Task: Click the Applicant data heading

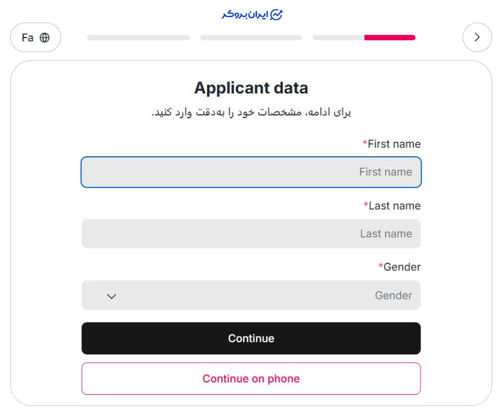Action: (251, 88)
